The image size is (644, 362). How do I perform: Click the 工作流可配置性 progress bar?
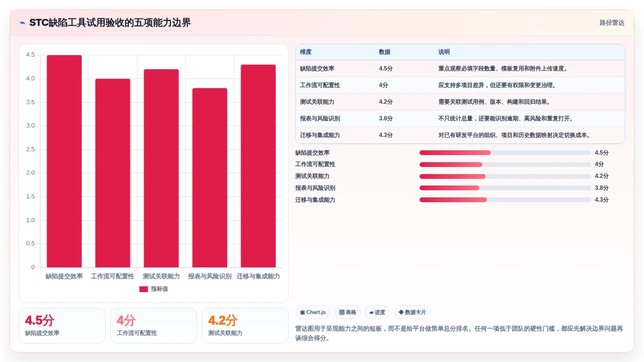click(505, 165)
